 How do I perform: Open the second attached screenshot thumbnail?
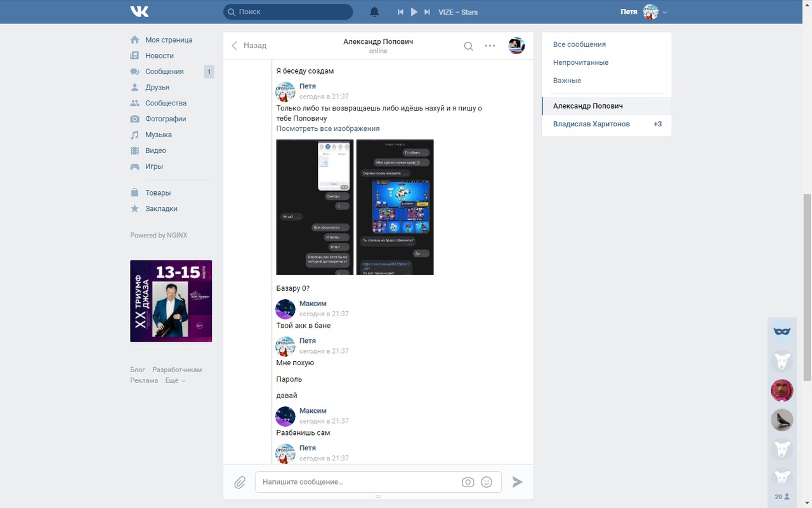tap(395, 207)
